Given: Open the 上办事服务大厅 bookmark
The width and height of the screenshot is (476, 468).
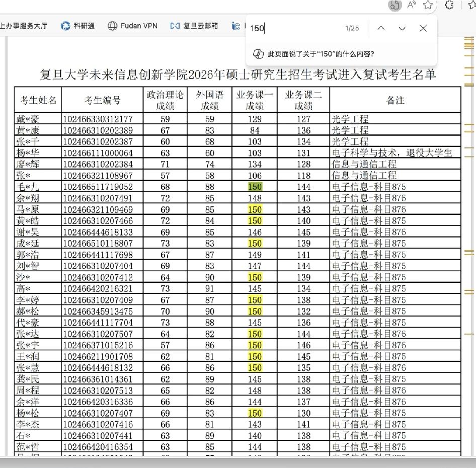Looking at the screenshot, I should 23,26.
